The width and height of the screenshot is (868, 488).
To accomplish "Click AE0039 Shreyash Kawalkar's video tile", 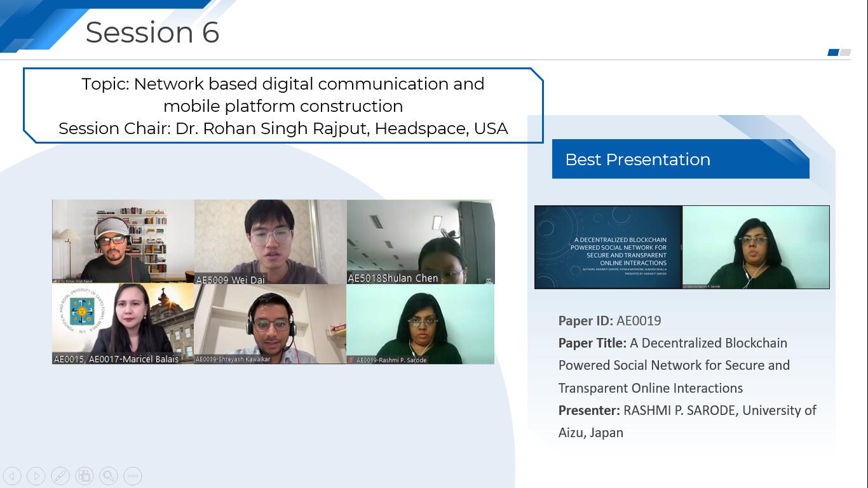I will click(x=271, y=323).
